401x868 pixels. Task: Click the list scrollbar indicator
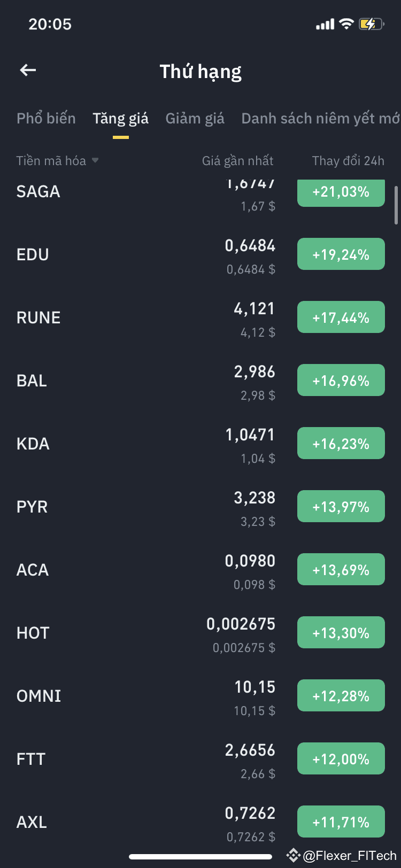click(396, 205)
